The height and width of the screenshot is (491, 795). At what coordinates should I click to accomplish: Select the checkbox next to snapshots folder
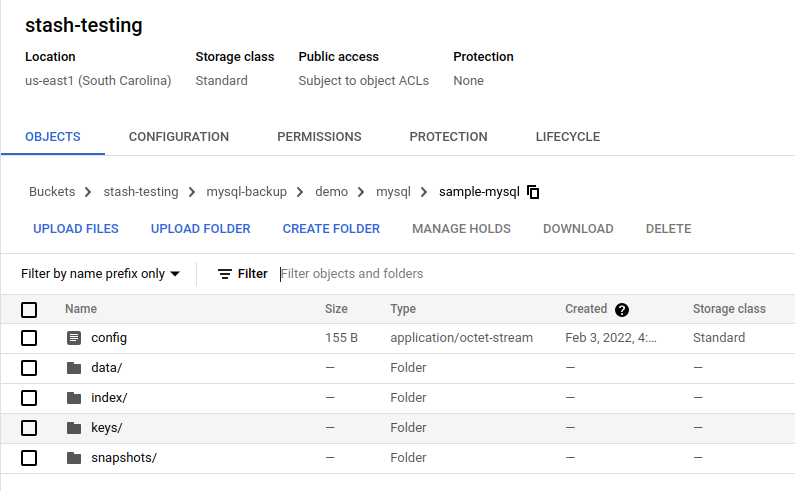[x=29, y=458]
